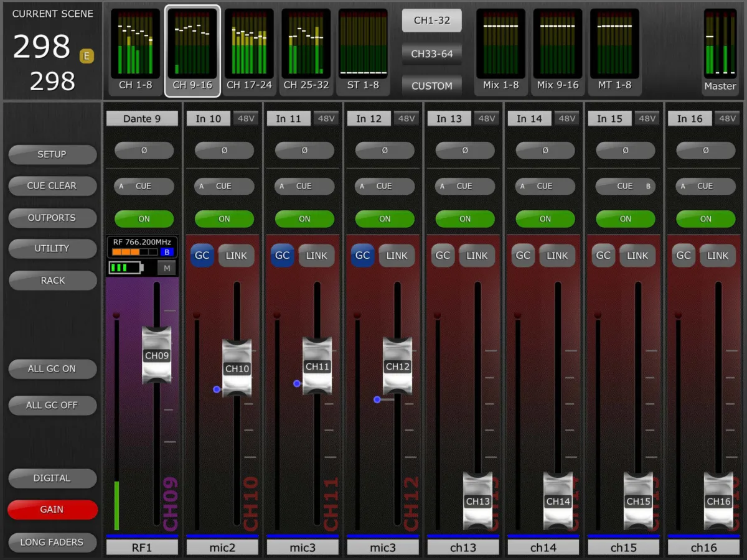Open the MT 1-8 meter bank
Viewport: 747px width, 560px height.
614,52
